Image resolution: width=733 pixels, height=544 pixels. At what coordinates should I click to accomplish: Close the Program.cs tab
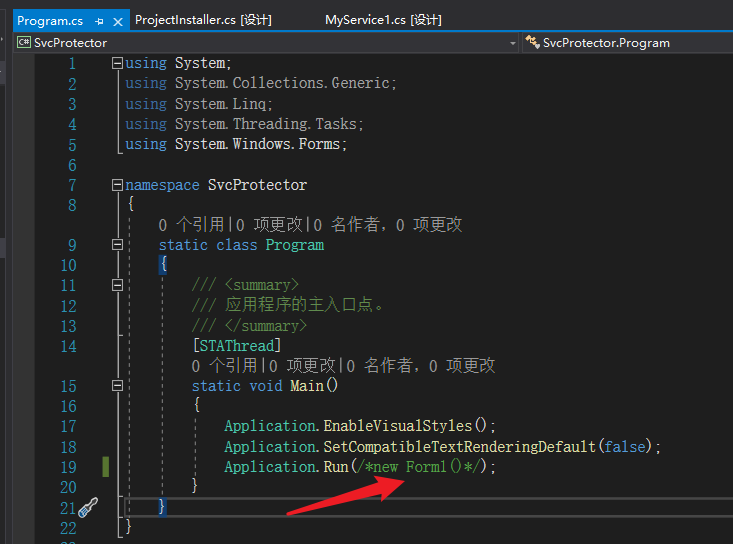118,20
